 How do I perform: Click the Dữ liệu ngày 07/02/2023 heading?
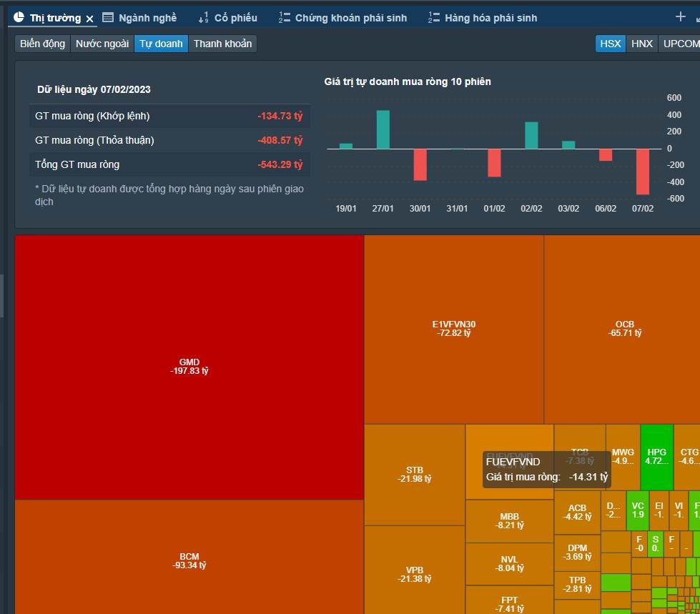point(94,89)
